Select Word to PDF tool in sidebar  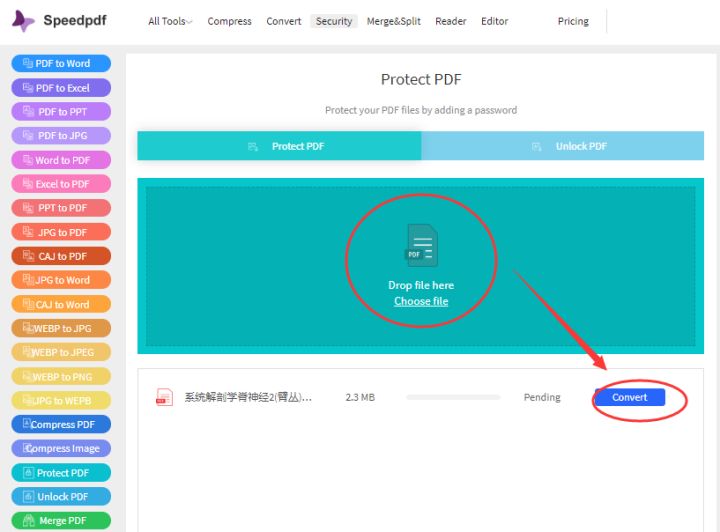61,160
